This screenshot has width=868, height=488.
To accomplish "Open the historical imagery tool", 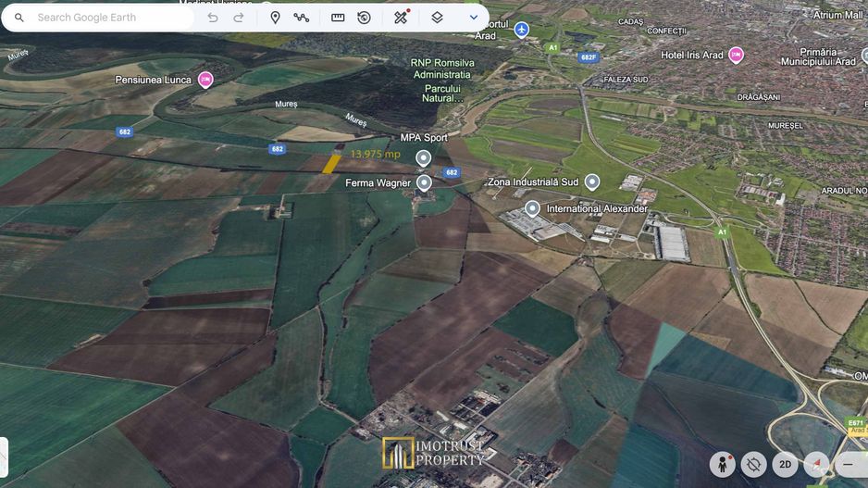I will (364, 18).
